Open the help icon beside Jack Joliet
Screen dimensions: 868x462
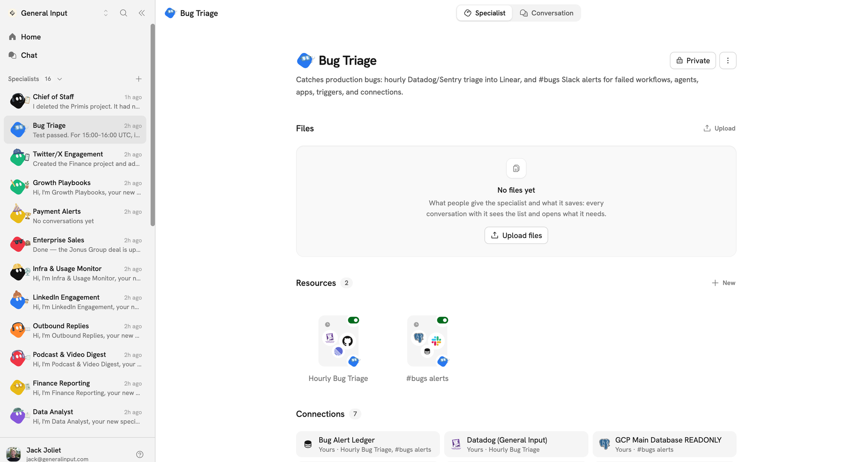click(140, 454)
